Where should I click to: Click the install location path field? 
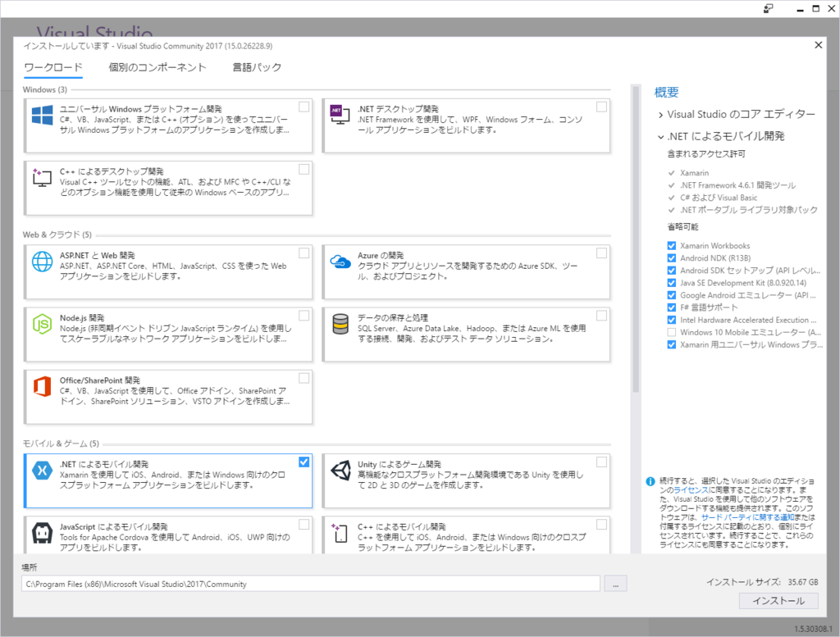click(311, 584)
